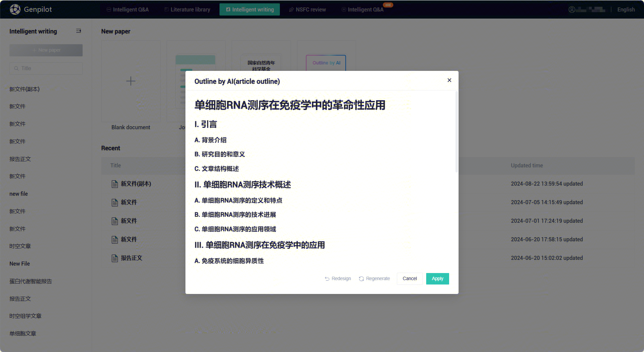Switch language to English
Image resolution: width=644 pixels, height=352 pixels.
(x=626, y=9)
